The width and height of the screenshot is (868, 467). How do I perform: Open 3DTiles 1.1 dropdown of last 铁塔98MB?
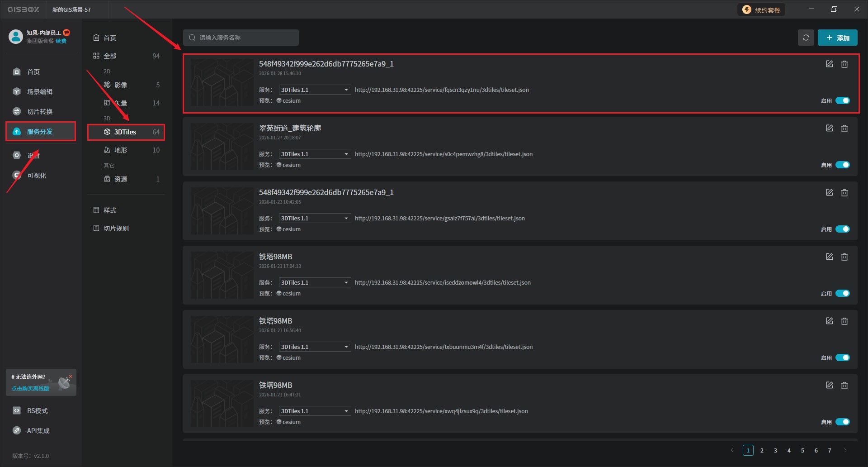coord(315,411)
